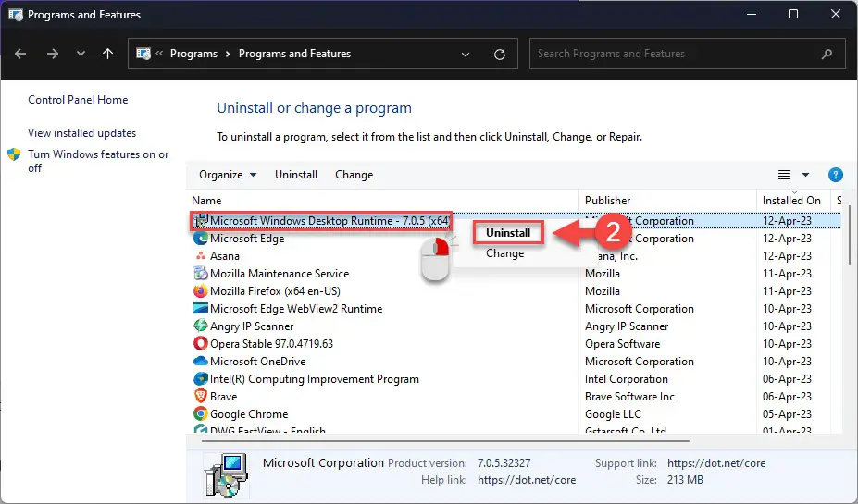
Task: Select Intel(R) Computing Improvement Program entry
Action: [315, 379]
